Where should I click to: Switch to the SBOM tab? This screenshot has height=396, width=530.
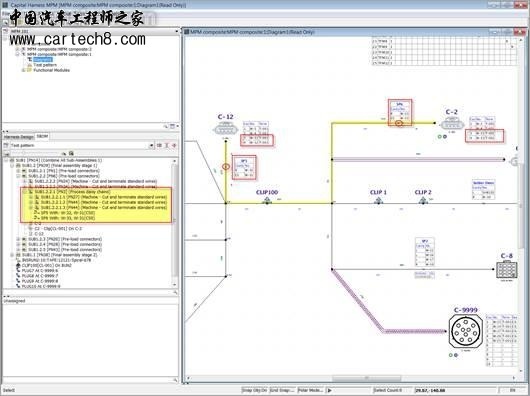[x=43, y=137]
